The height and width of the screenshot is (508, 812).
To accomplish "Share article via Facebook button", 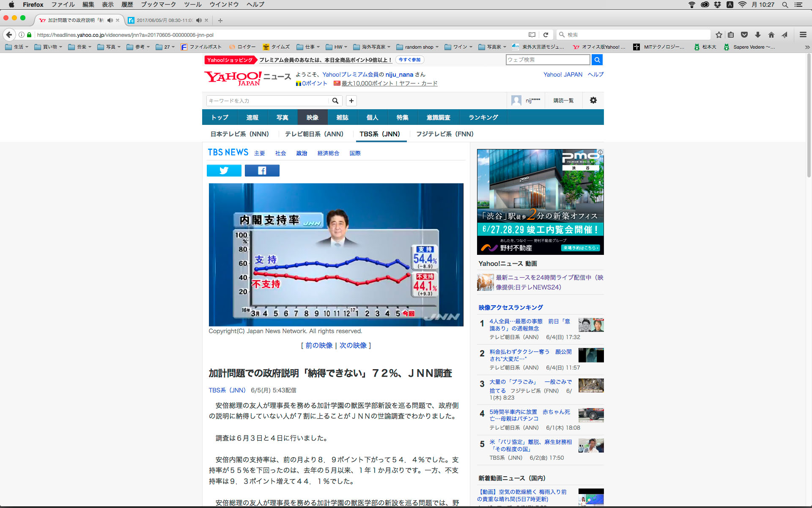I will [x=262, y=171].
